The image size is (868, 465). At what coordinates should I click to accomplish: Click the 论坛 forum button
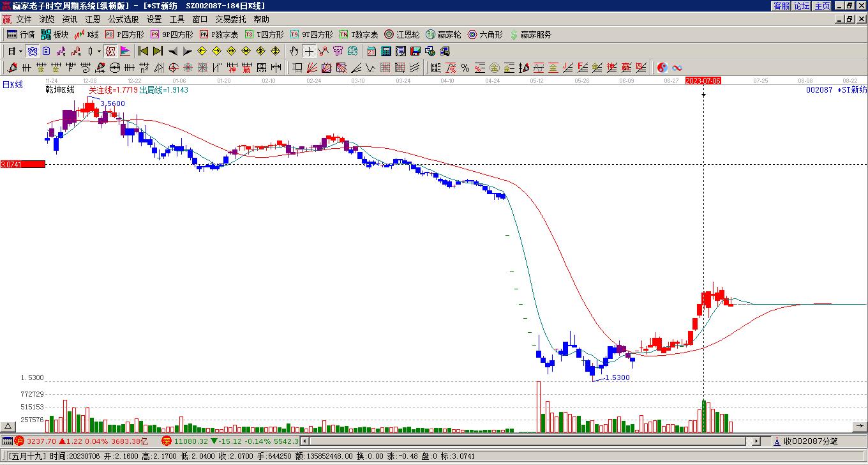tap(802, 6)
